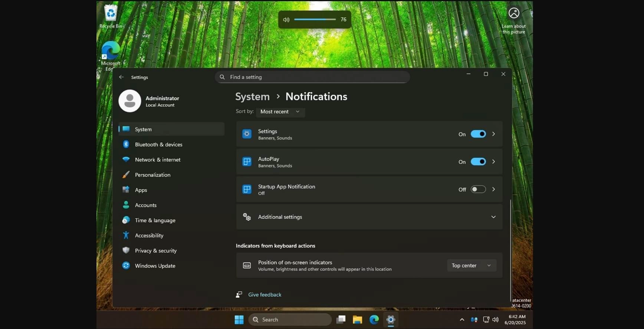
Task: Open Personalization settings
Action: click(x=171, y=175)
